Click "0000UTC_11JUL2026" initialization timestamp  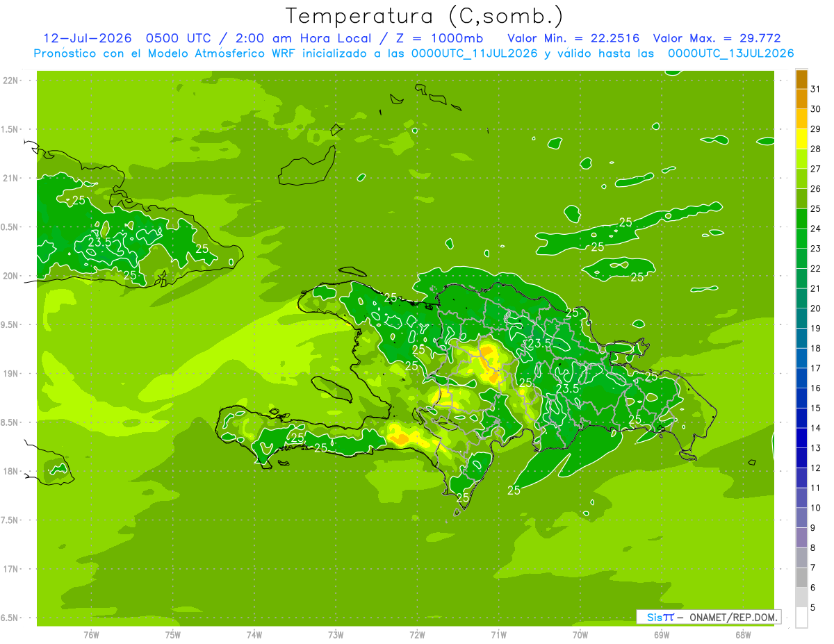(x=475, y=53)
